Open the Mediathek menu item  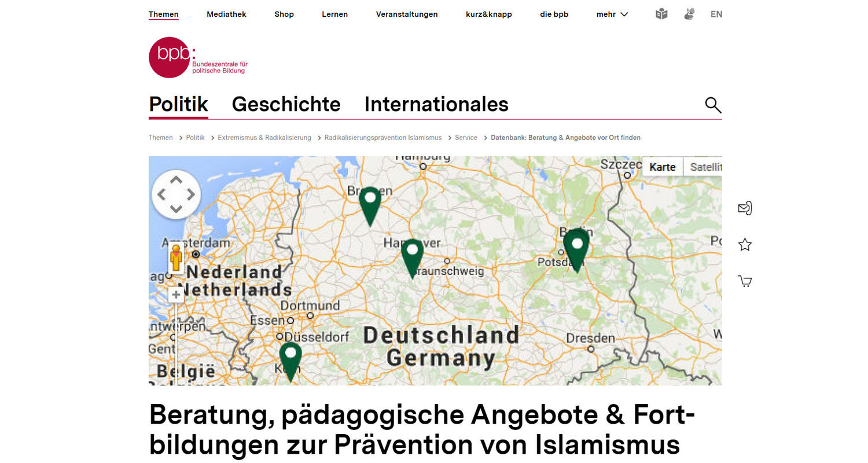pyautogui.click(x=226, y=14)
